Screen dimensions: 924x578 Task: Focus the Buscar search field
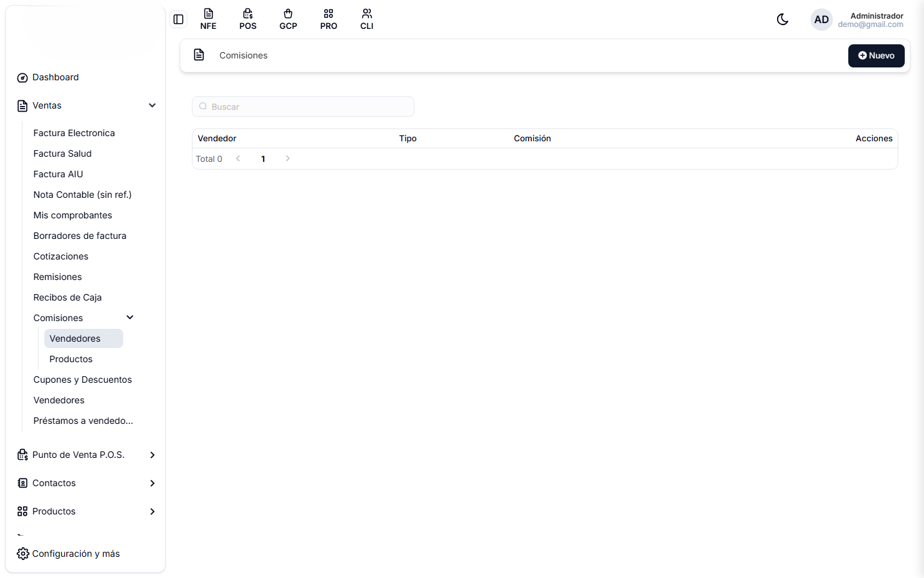(x=303, y=107)
